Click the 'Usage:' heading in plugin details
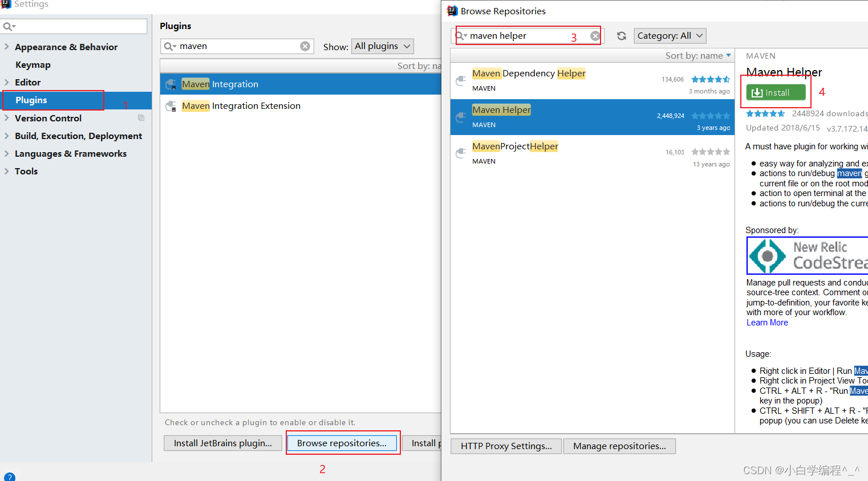Viewport: 868px width, 481px height. [758, 354]
